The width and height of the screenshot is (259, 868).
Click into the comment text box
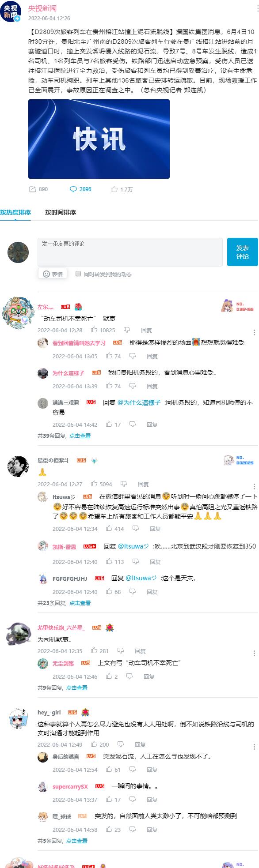pyautogui.click(x=130, y=252)
